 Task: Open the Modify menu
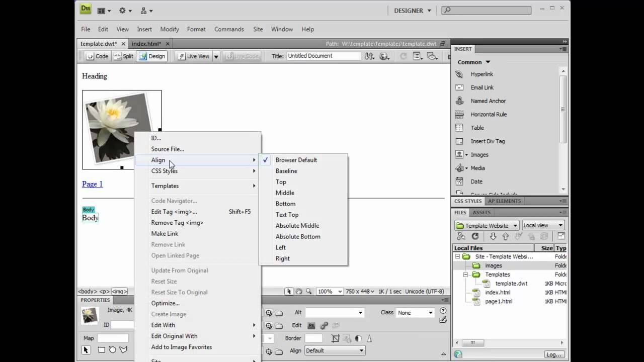[x=170, y=29]
